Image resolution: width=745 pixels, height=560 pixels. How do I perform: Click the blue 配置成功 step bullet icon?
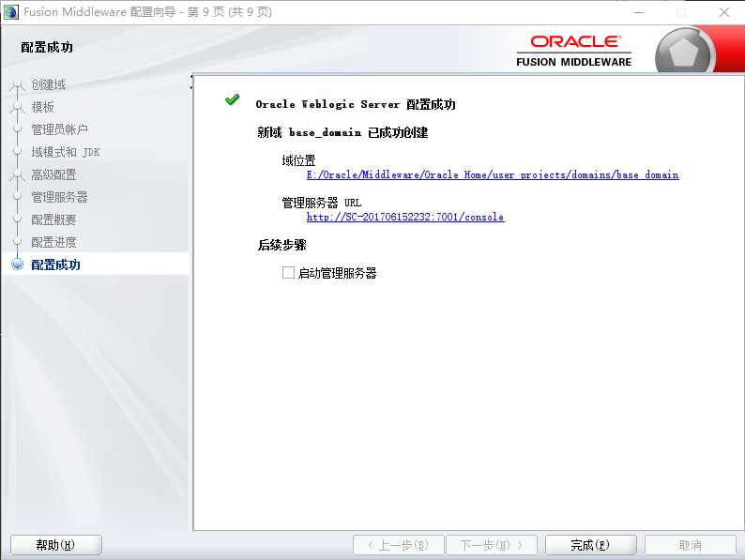pyautogui.click(x=17, y=265)
